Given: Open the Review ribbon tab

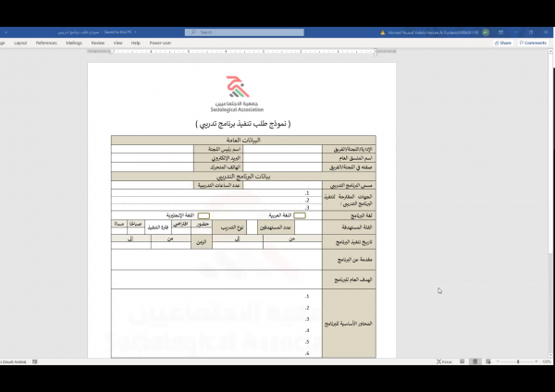Looking at the screenshot, I should pos(98,43).
